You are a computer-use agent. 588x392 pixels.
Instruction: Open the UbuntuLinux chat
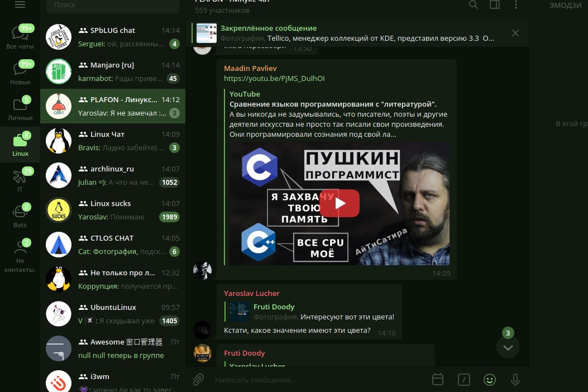tap(112, 314)
